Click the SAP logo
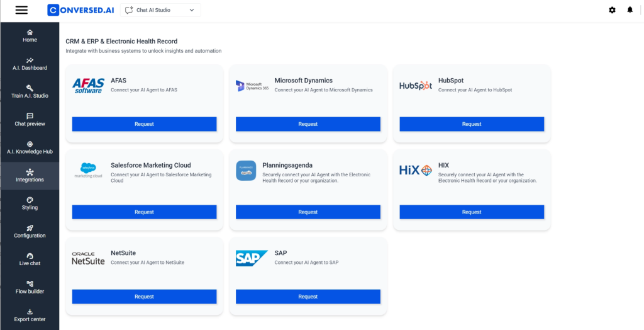Viewport: 644px width, 330px height. 252,258
